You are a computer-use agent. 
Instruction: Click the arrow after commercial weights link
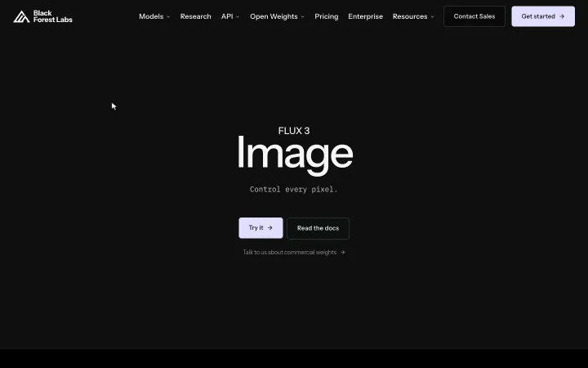coord(343,253)
